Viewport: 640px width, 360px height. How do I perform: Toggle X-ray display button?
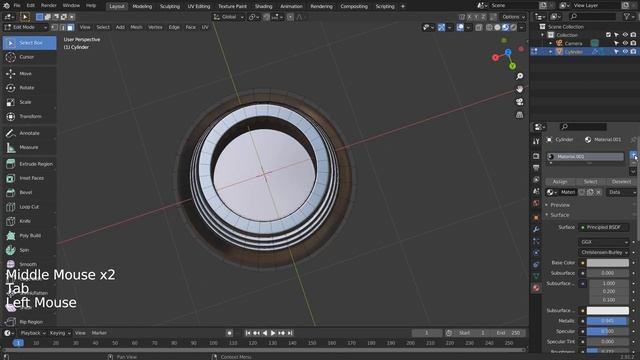click(x=479, y=27)
